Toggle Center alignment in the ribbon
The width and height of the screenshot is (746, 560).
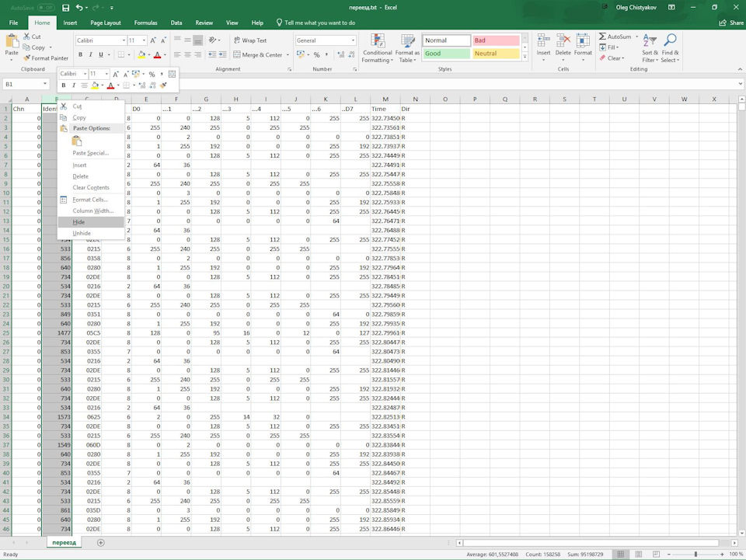coord(187,54)
